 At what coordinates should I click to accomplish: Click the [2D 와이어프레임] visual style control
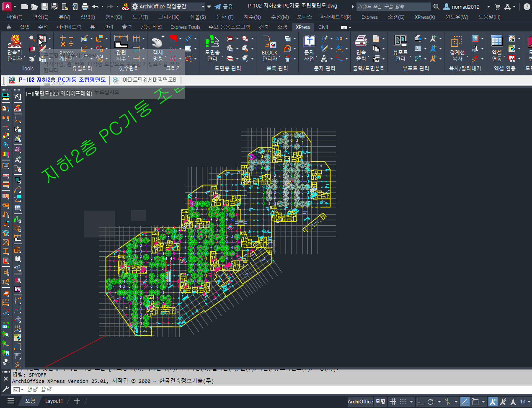71,93
